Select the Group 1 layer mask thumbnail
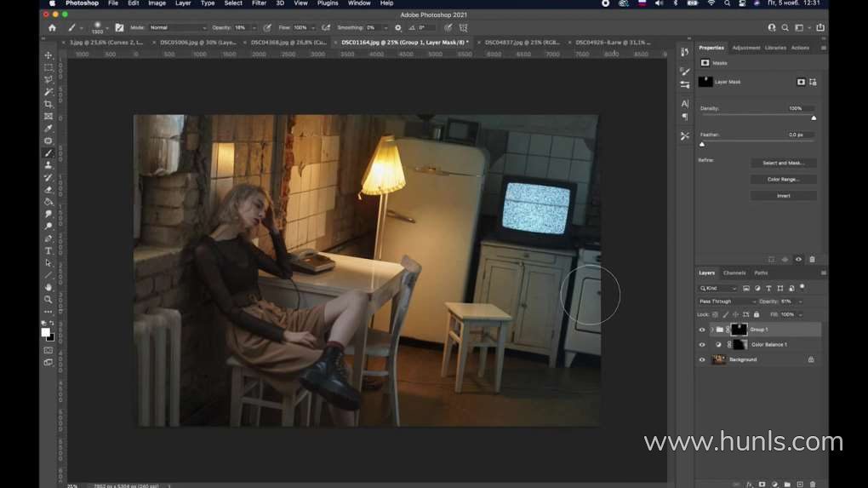The height and width of the screenshot is (488, 868). [739, 330]
